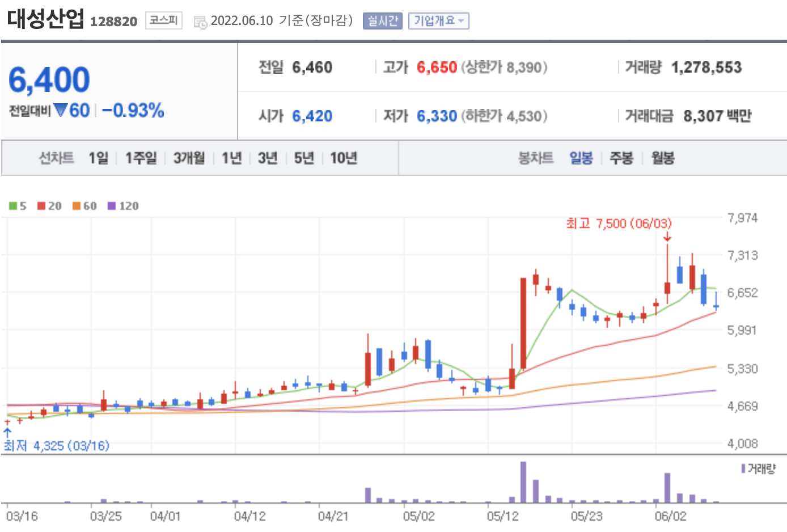Click the 7,974 price axis label

click(x=742, y=218)
